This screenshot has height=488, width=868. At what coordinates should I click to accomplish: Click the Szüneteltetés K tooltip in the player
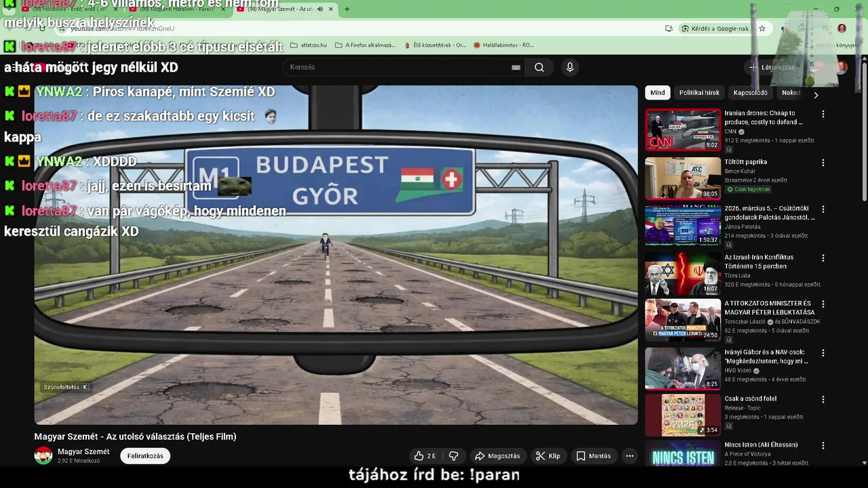click(66, 387)
